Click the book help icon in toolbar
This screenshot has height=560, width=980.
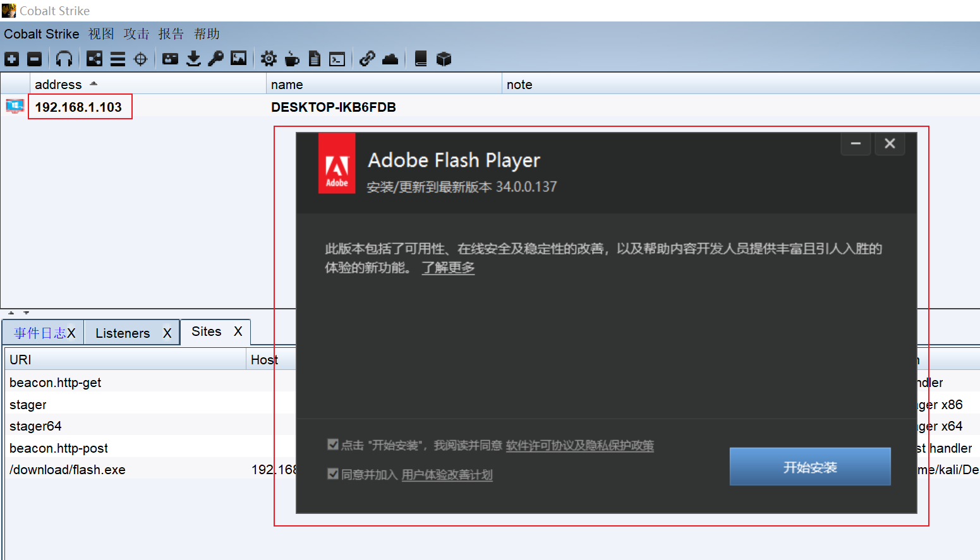point(421,59)
